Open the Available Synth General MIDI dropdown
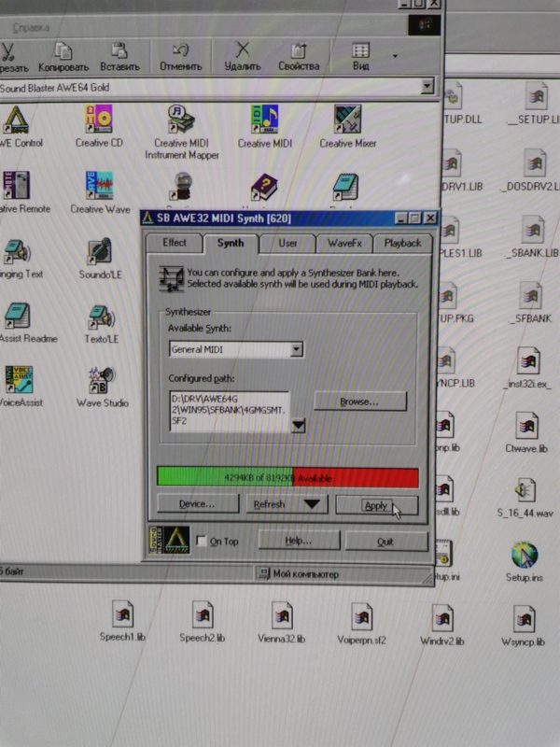The width and height of the screenshot is (560, 747). [x=297, y=349]
